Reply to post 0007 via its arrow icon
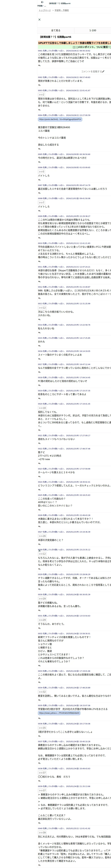This screenshot has height=868, width=111. click(x=39, y=193)
